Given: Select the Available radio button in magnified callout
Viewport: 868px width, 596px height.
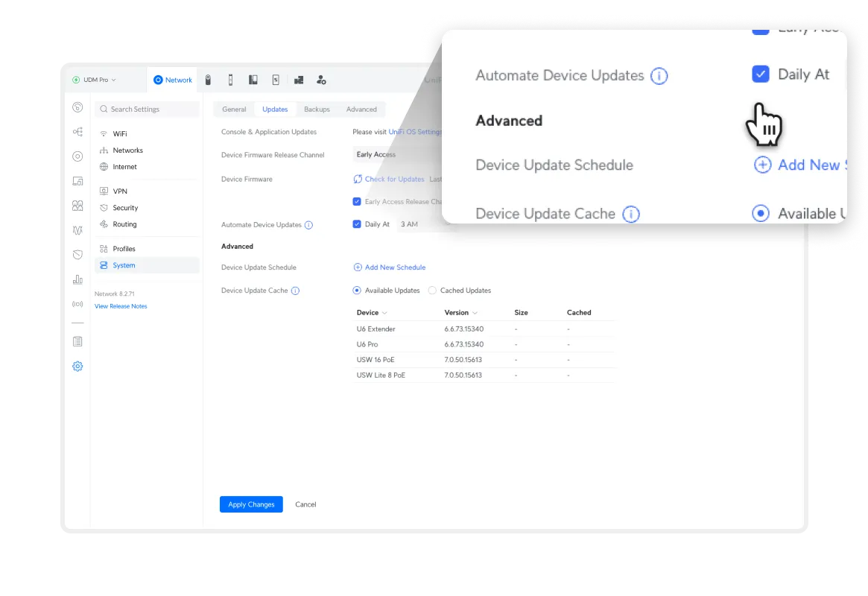Looking at the screenshot, I should click(x=761, y=213).
